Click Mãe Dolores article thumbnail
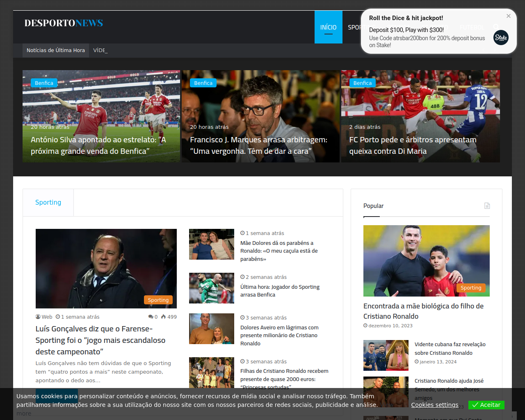This screenshot has height=420, width=525. click(212, 244)
